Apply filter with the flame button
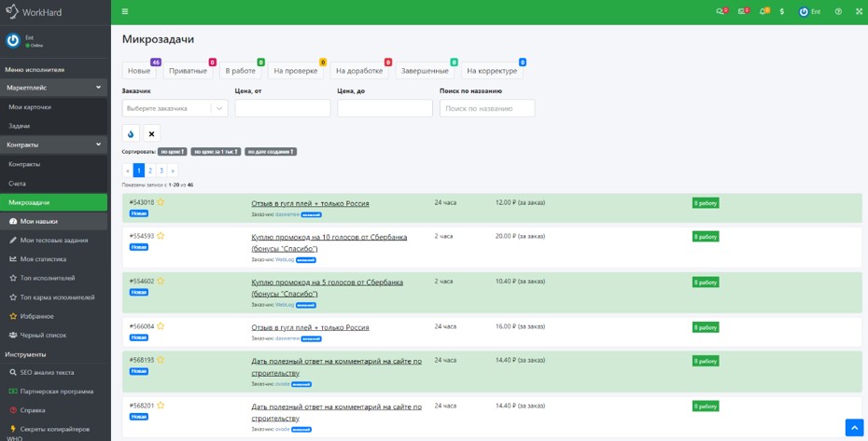This screenshot has height=441, width=868. (131, 133)
